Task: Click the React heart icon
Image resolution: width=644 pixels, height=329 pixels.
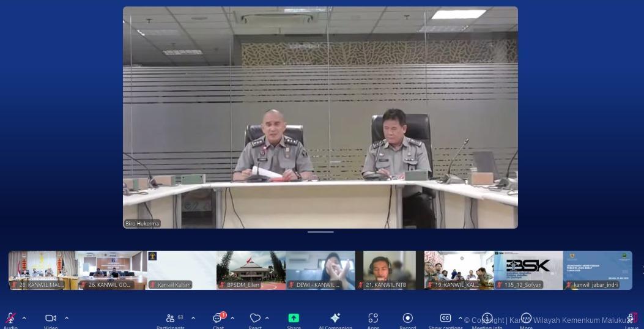Action: pos(255,319)
